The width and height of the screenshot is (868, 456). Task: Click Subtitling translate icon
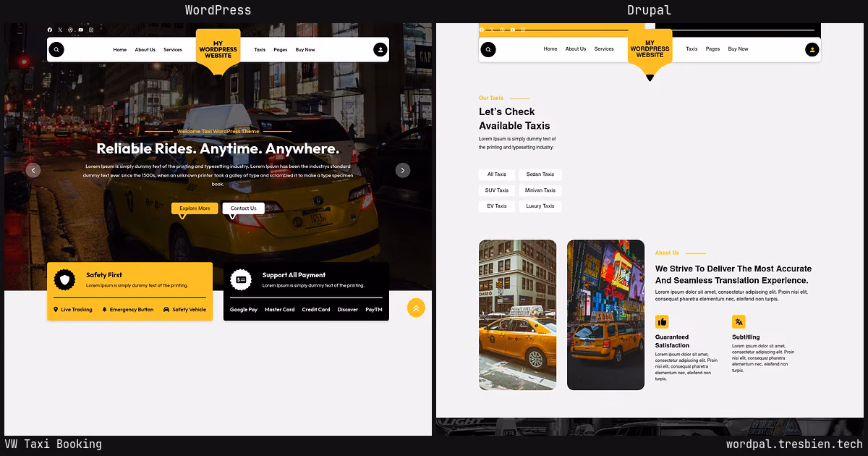(x=739, y=322)
